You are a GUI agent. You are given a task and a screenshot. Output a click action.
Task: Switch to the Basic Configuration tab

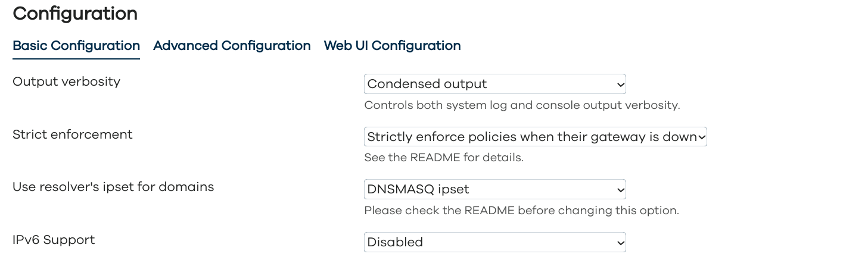click(76, 46)
